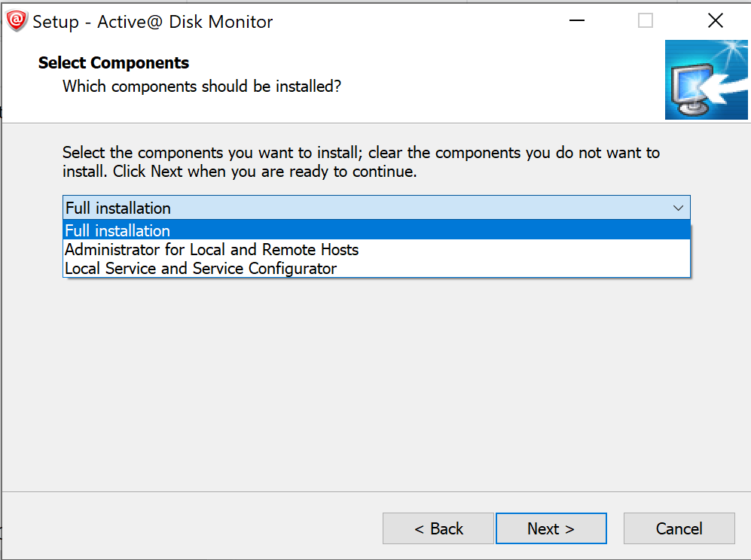Go back with the < Back button
The width and height of the screenshot is (751, 560).
pos(438,528)
